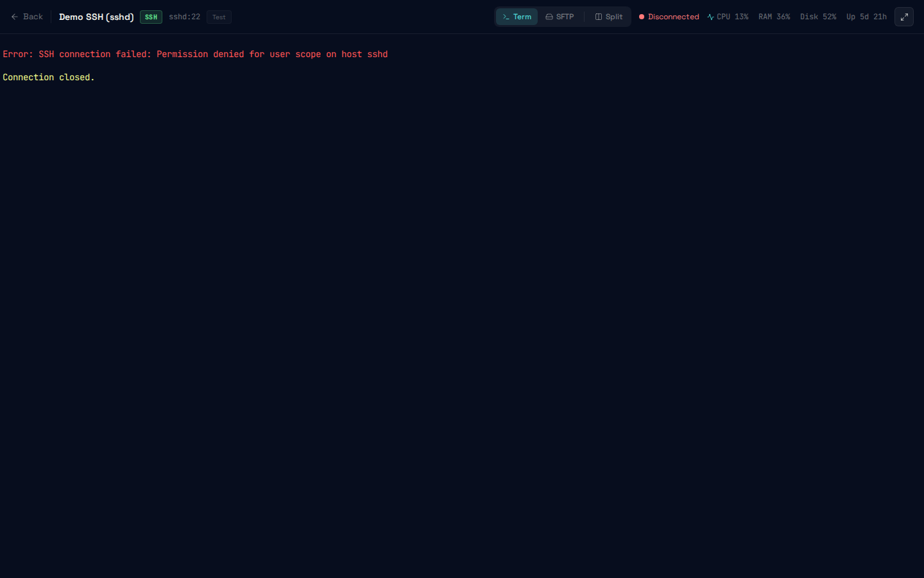924x578 pixels.
Task: Select the Split view tab
Action: [609, 17]
